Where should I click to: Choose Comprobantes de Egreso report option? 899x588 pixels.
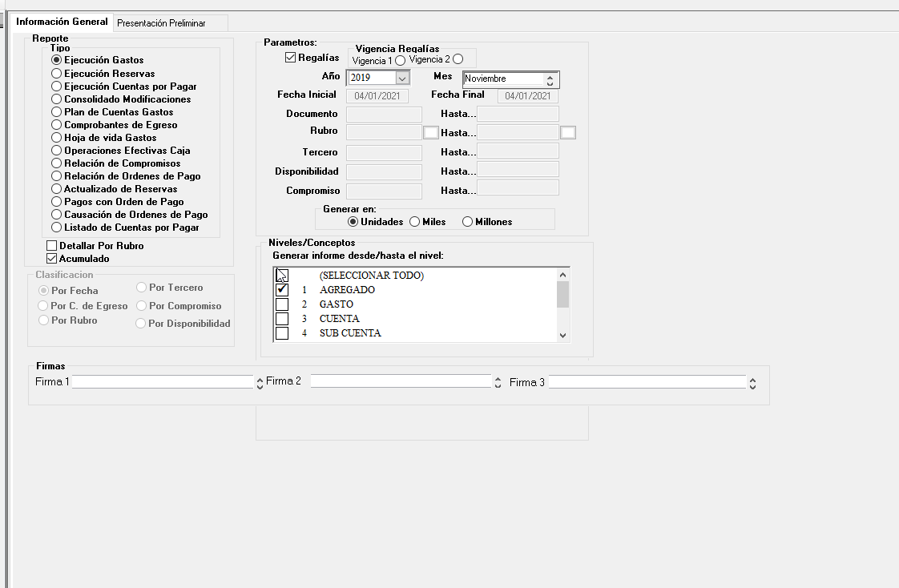57,125
